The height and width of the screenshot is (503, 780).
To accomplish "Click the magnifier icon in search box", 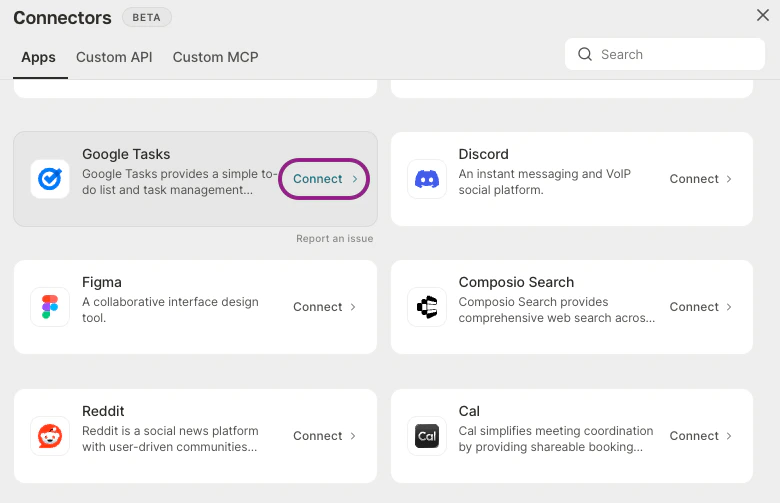I will (x=585, y=54).
